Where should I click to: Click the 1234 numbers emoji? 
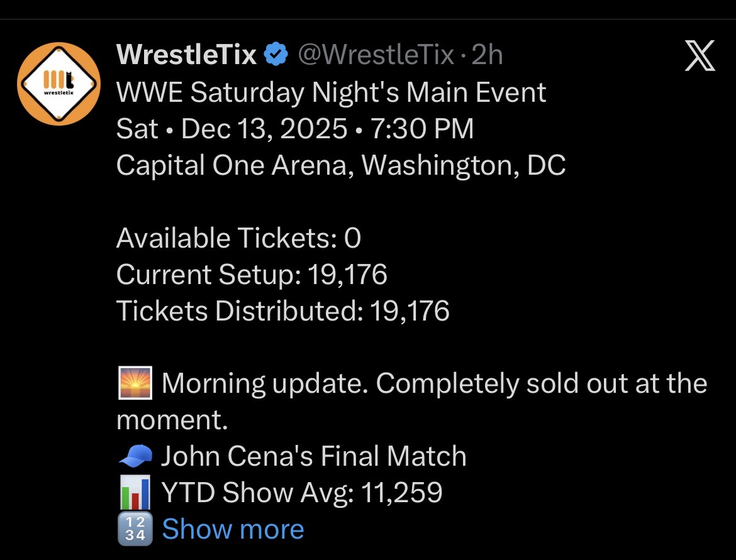pyautogui.click(x=135, y=529)
